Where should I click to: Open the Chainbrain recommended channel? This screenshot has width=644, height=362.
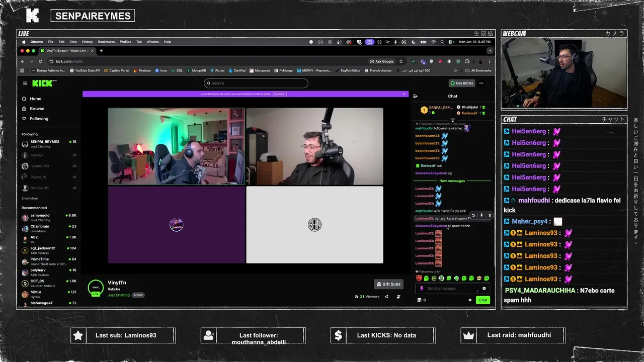tap(49, 229)
